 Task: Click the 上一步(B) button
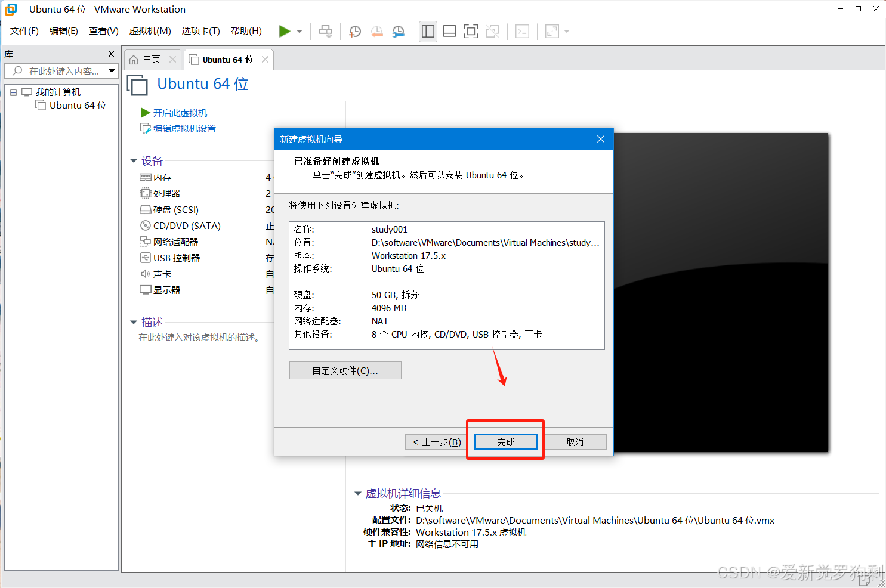(x=437, y=442)
